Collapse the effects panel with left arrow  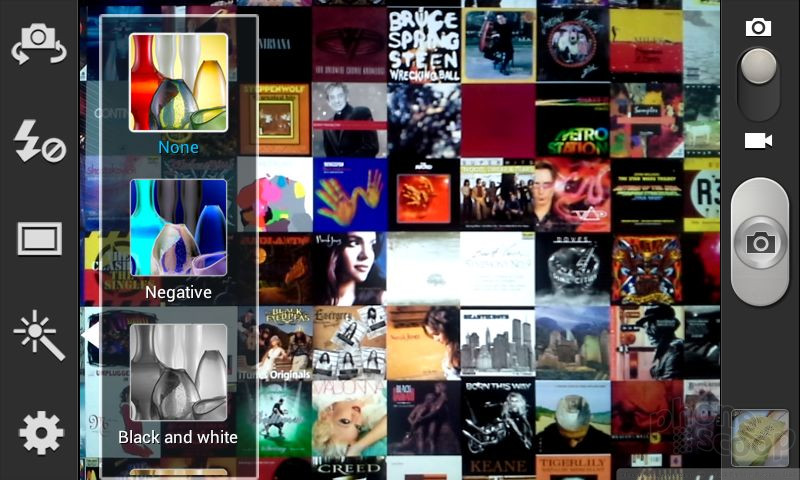[91, 335]
